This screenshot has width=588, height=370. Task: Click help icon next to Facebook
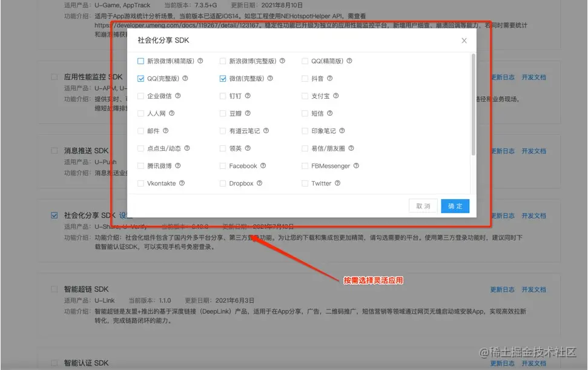coord(263,165)
